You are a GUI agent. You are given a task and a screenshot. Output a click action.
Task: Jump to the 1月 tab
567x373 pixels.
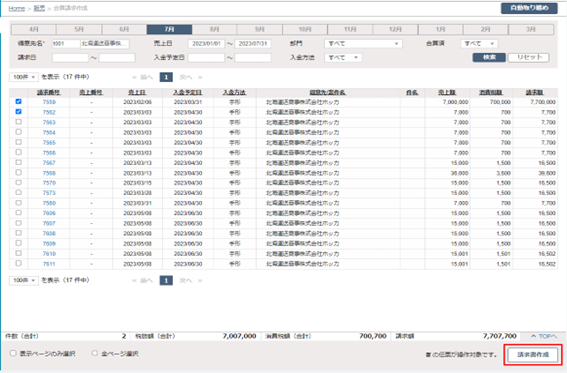pyautogui.click(x=440, y=29)
